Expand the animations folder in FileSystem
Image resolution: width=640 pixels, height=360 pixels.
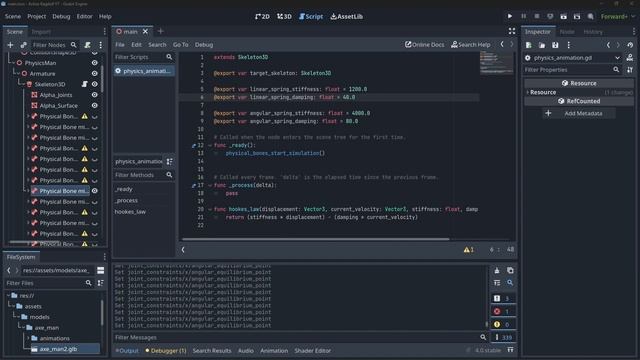click(28, 338)
